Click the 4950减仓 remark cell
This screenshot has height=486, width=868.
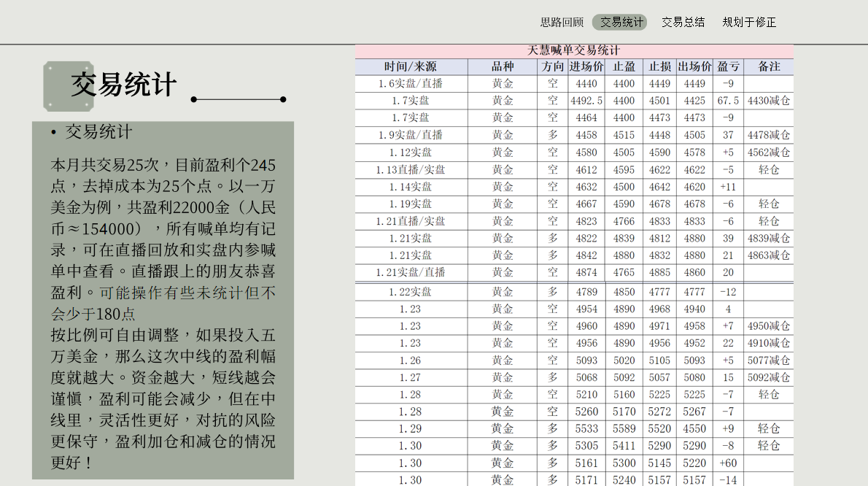coord(769,326)
